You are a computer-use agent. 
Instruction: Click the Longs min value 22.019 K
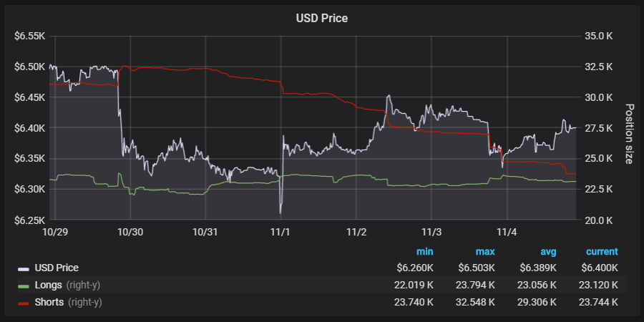pyautogui.click(x=414, y=285)
